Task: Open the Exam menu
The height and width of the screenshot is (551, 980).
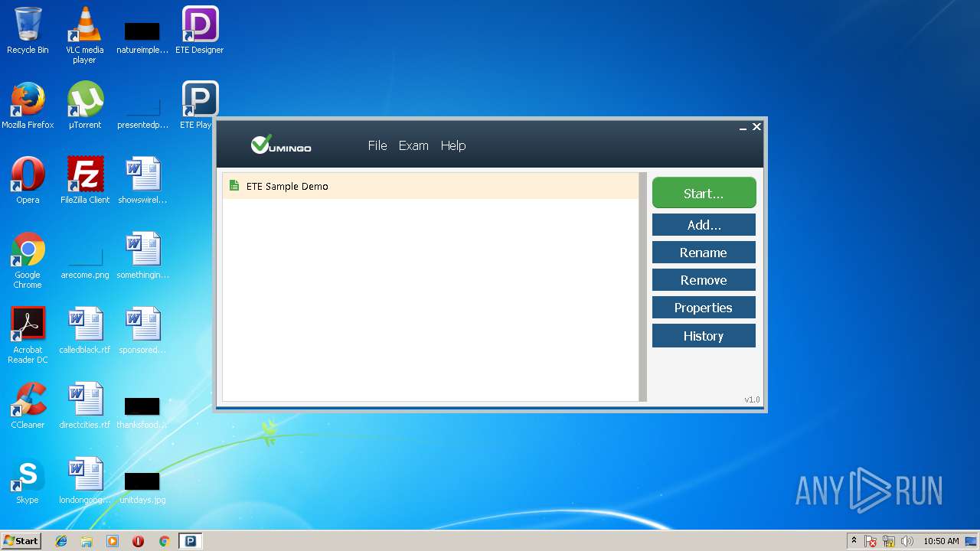Action: coord(413,145)
